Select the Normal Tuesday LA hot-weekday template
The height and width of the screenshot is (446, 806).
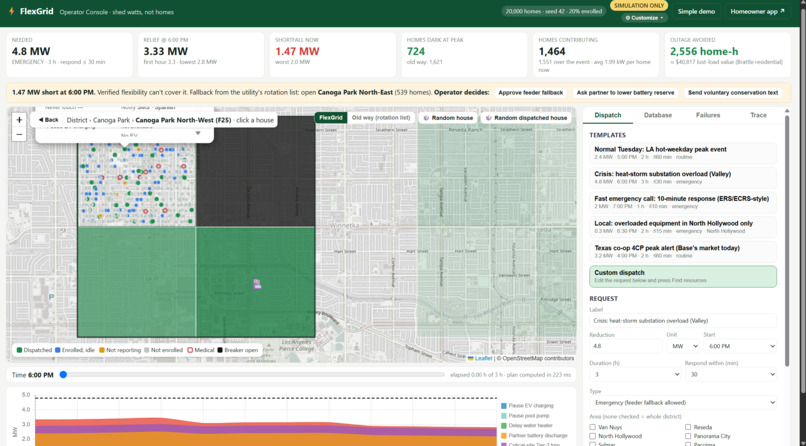coord(683,153)
